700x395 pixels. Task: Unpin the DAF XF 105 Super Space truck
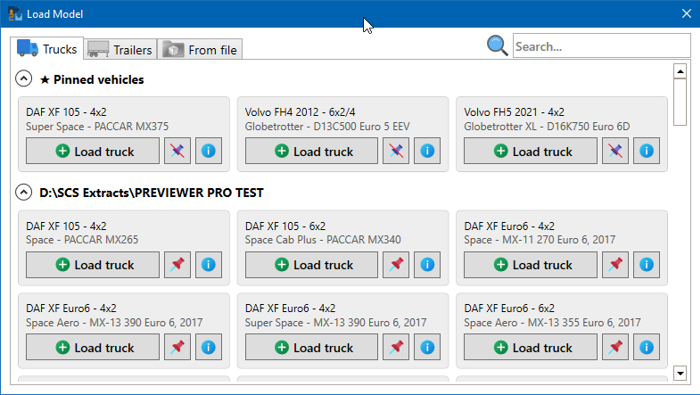[x=177, y=151]
